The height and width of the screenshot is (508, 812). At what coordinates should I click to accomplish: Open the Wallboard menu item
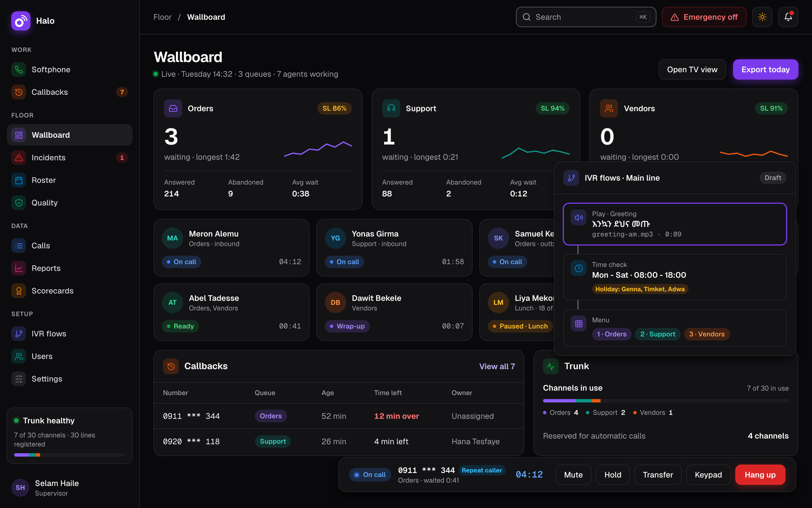pyautogui.click(x=69, y=135)
